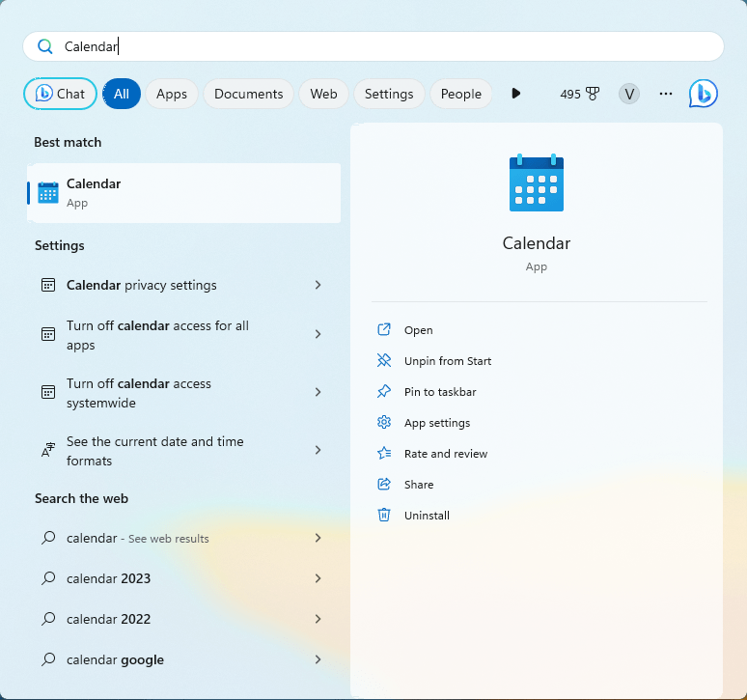Click magnifier icon beside calendar google
747x700 pixels.
click(48, 659)
